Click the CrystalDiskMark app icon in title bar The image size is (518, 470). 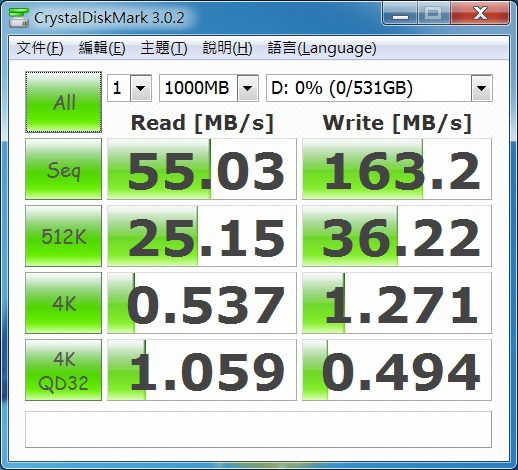click(x=19, y=17)
